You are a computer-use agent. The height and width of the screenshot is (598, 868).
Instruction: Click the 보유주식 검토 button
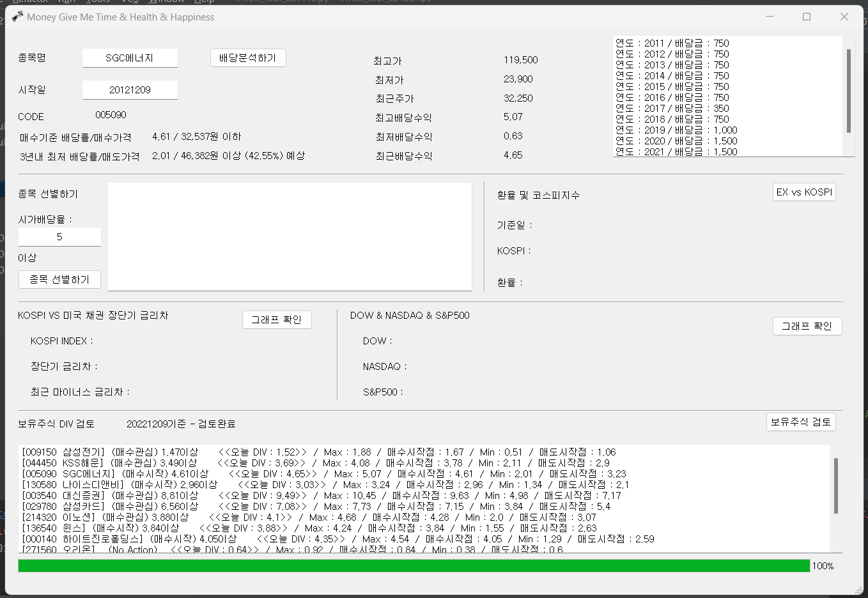801,422
